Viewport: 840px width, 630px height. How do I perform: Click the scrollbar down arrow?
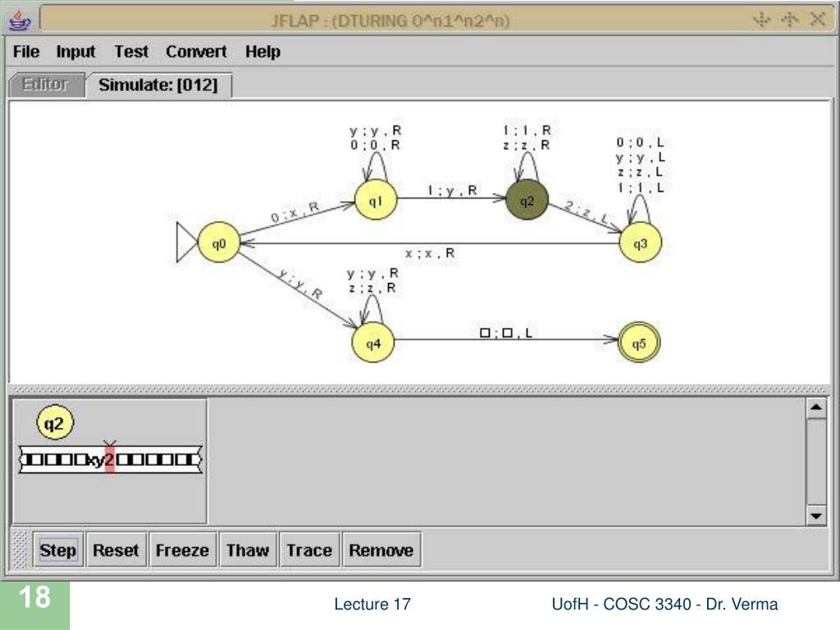point(816,515)
